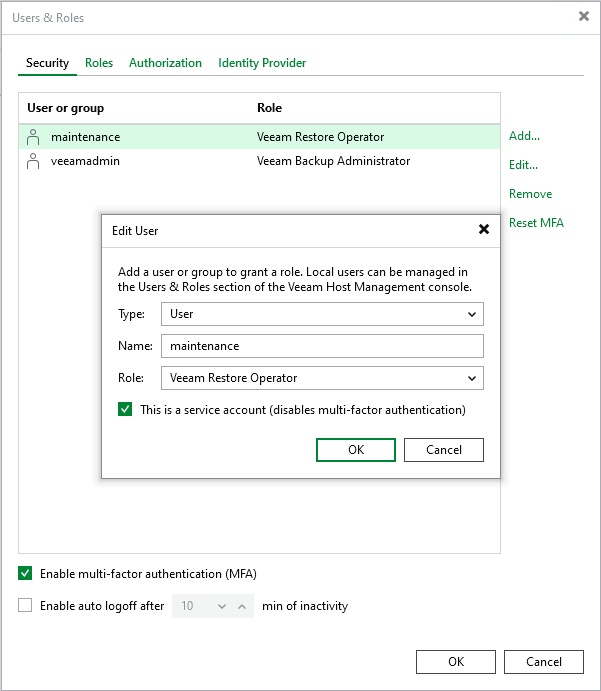Cancel the Edit User dialog
The width and height of the screenshot is (601, 691).
(444, 450)
